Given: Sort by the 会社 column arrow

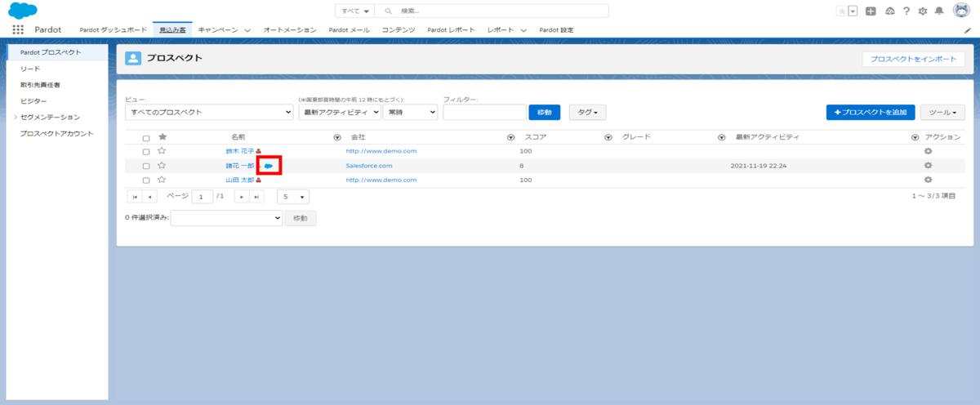Looking at the screenshot, I should pyautogui.click(x=510, y=137).
